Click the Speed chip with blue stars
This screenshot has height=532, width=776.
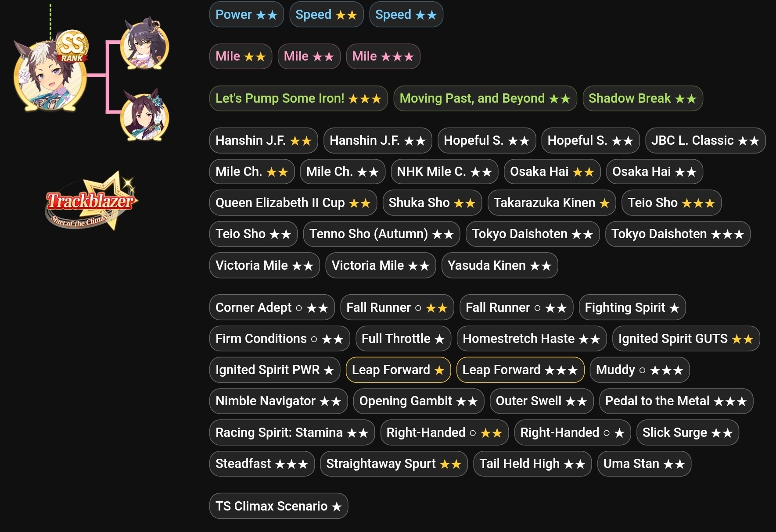click(406, 14)
